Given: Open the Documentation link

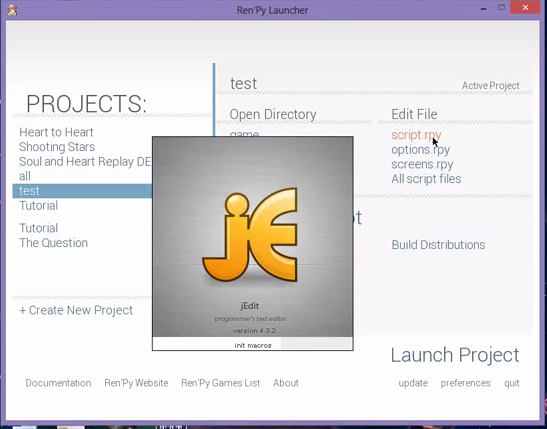Looking at the screenshot, I should 58,383.
